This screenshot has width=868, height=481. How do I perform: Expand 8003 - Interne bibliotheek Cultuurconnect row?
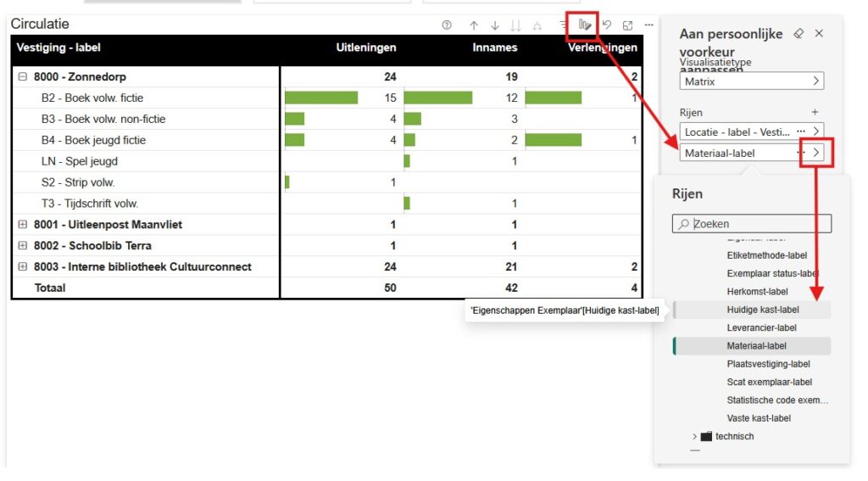[x=23, y=267]
